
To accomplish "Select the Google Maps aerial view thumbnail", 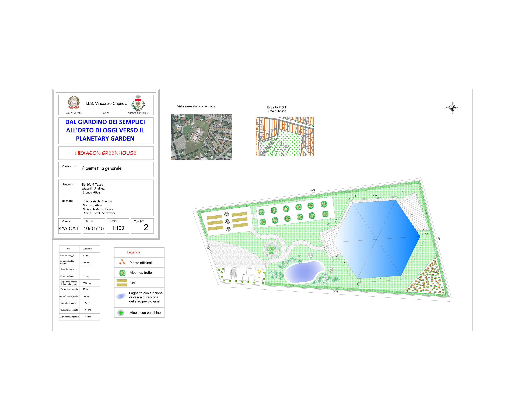I will tap(201, 137).
